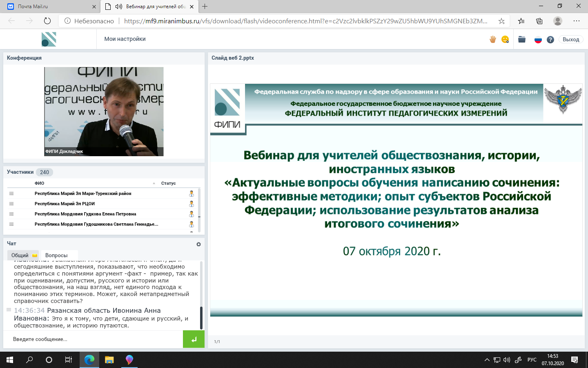Switch to the Вопросы chat tab

click(x=56, y=255)
